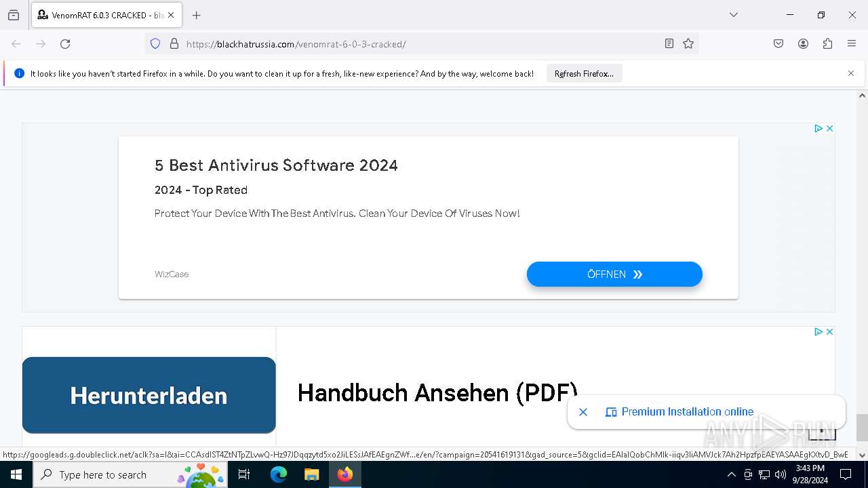Close the VenomRAT 6.0.3 CRACKED tab
Image resolution: width=868 pixels, height=488 pixels.
(x=171, y=15)
